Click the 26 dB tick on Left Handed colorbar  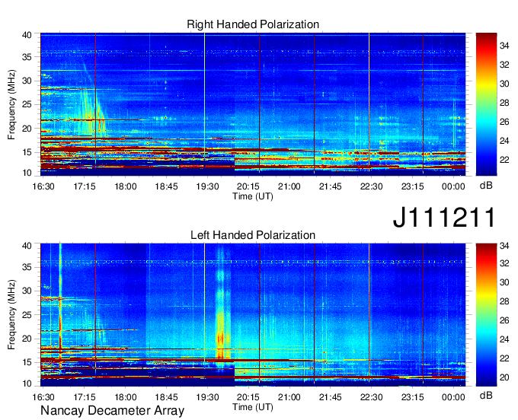[504, 320]
